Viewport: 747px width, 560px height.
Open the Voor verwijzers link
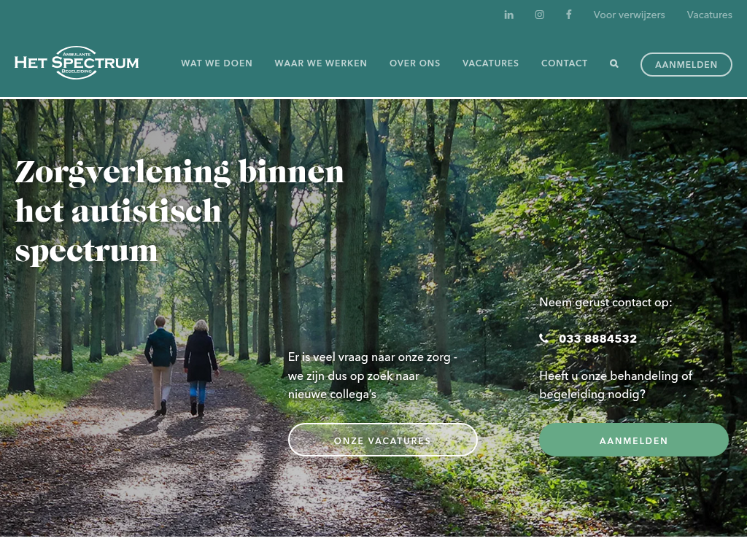point(629,15)
